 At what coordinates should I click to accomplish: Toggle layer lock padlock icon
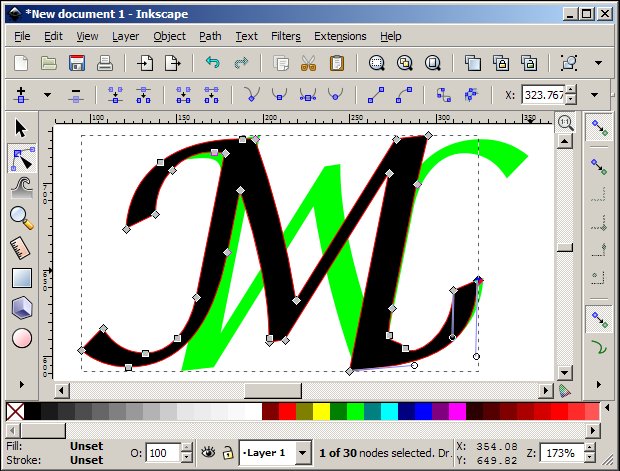click(x=227, y=452)
